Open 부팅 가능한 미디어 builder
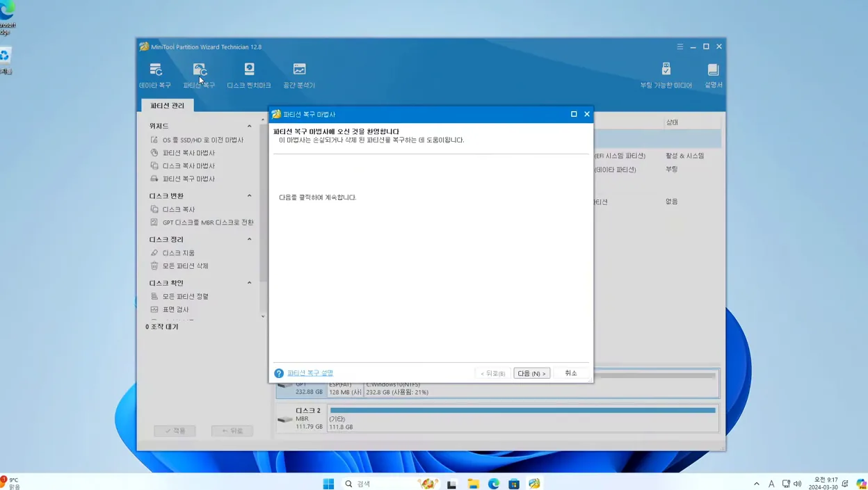The height and width of the screenshot is (490, 868). coord(666,75)
